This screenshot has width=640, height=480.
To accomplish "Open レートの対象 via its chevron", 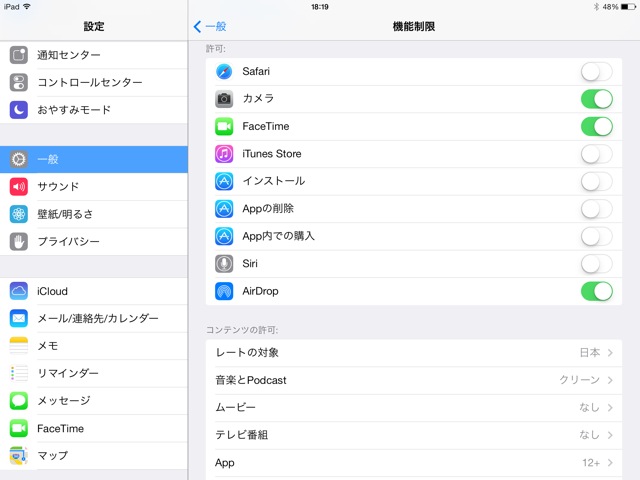I will [610, 353].
